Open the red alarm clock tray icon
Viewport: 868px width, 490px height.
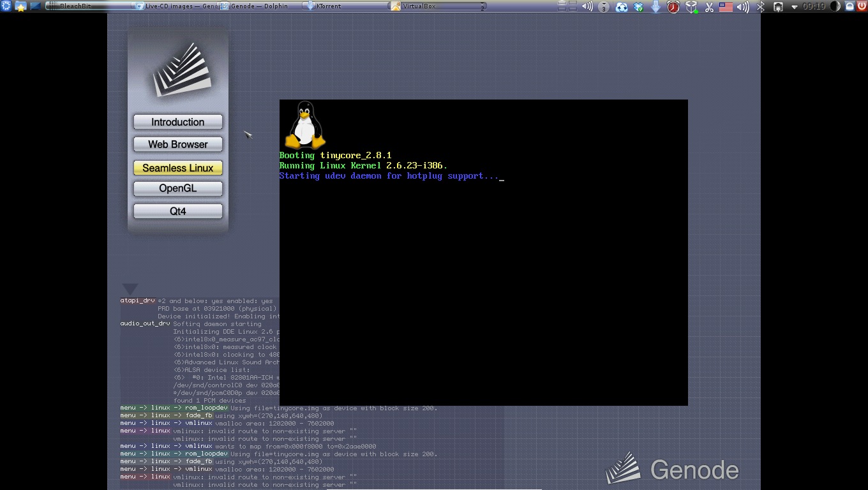[673, 7]
